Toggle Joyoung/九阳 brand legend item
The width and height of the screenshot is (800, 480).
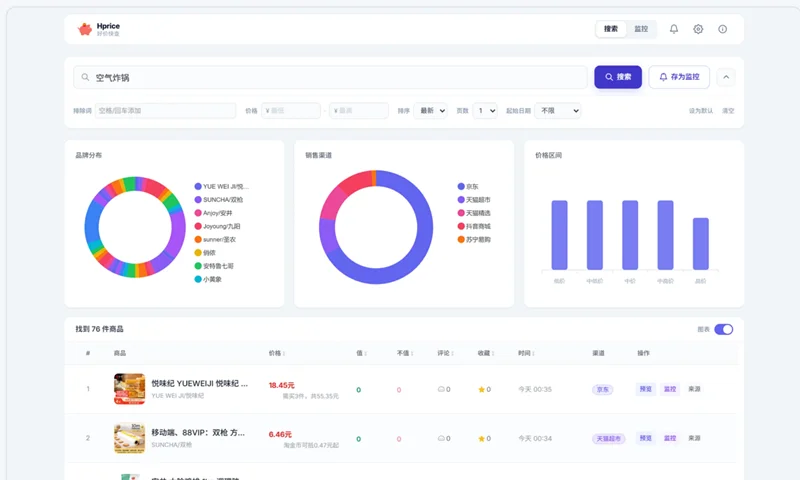tap(217, 226)
